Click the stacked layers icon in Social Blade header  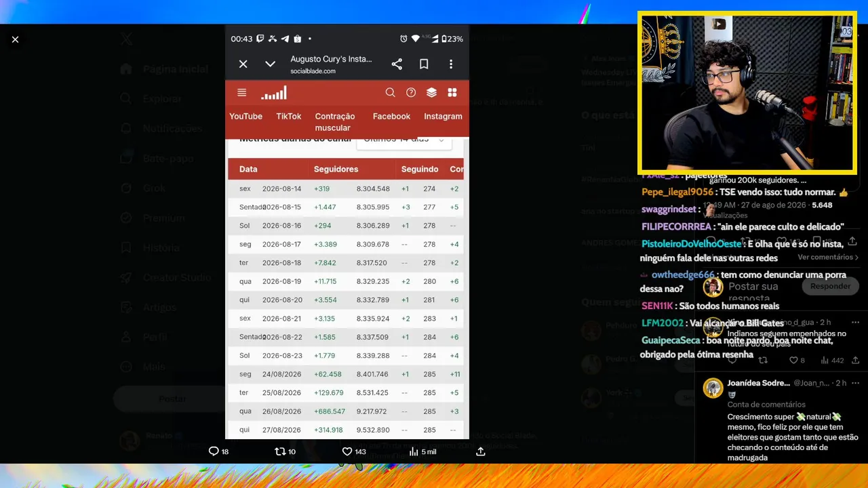431,93
